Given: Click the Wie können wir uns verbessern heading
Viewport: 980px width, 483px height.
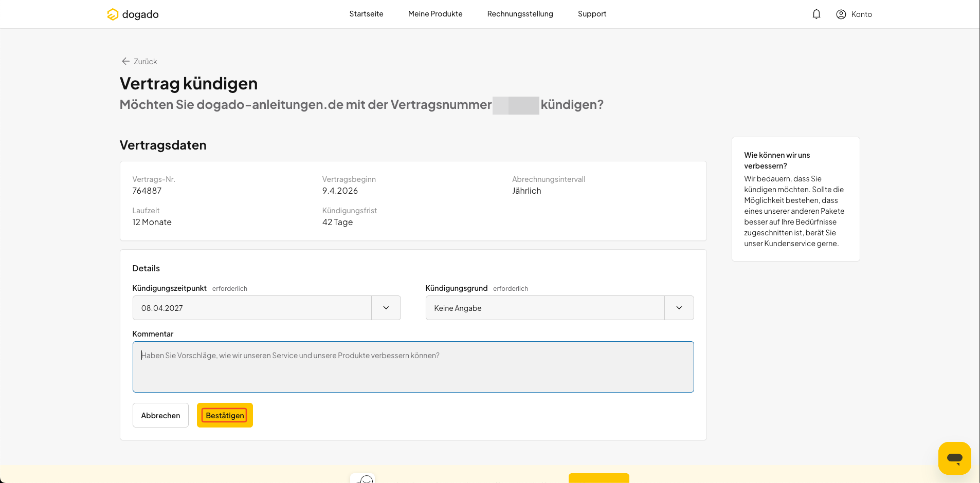Looking at the screenshot, I should click(x=777, y=160).
